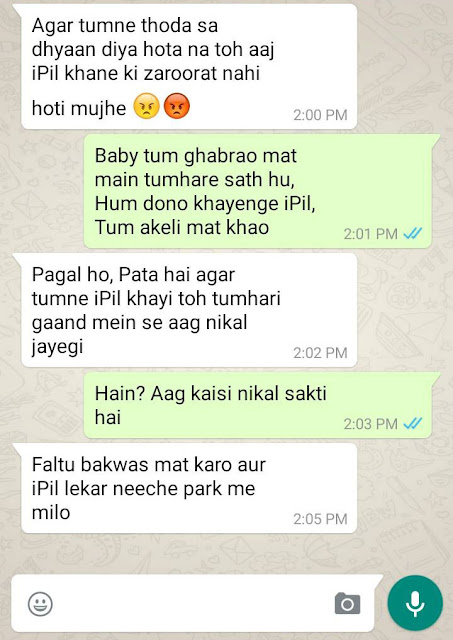Select the 'Faltu bakwas mat karo' message
The image size is (453, 640).
tap(189, 488)
